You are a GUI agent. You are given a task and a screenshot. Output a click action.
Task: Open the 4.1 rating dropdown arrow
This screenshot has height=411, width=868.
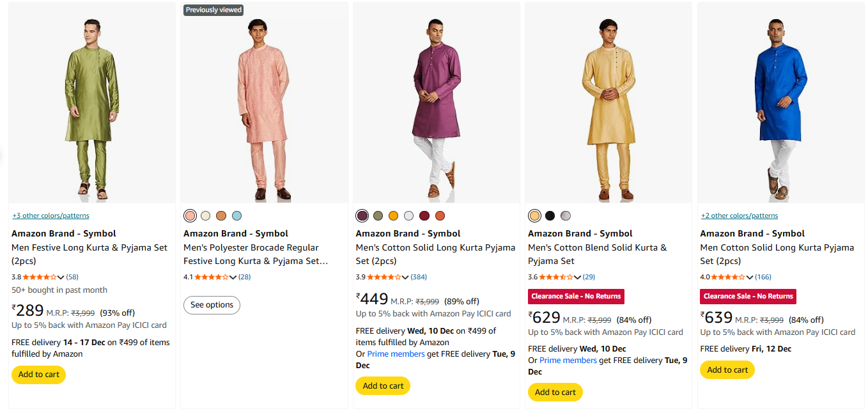pos(233,277)
